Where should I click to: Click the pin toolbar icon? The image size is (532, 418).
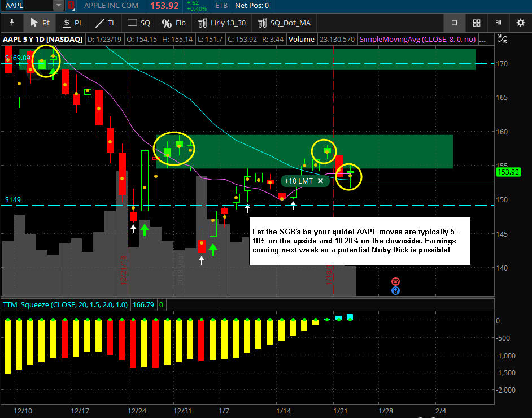[x=12, y=23]
